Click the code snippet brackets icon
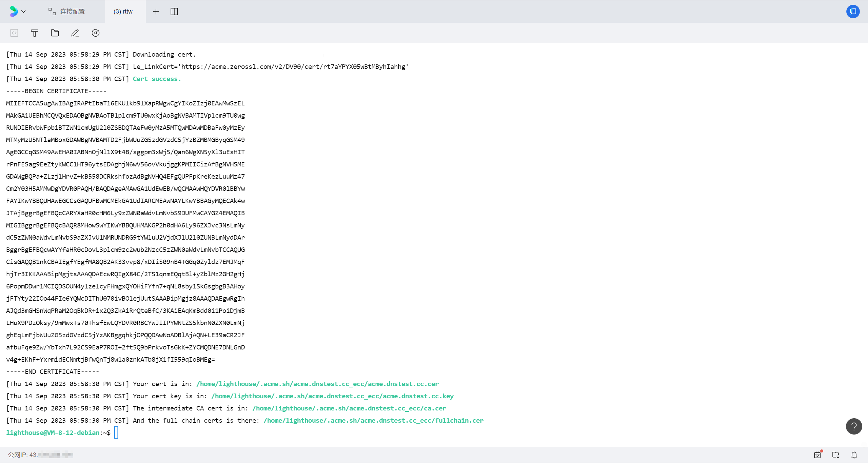The width and height of the screenshot is (868, 463). [14, 33]
